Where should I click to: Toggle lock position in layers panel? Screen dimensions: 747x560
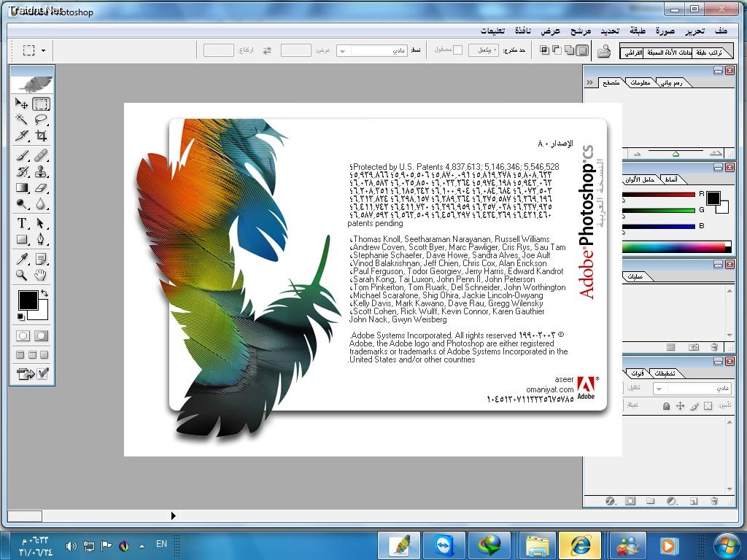pyautogui.click(x=680, y=405)
